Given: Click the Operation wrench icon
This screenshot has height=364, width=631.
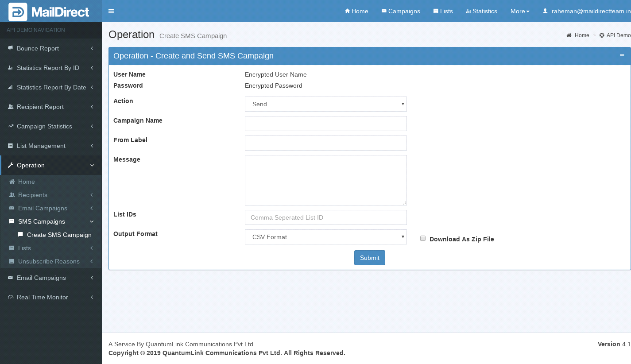Looking at the screenshot, I should point(11,165).
